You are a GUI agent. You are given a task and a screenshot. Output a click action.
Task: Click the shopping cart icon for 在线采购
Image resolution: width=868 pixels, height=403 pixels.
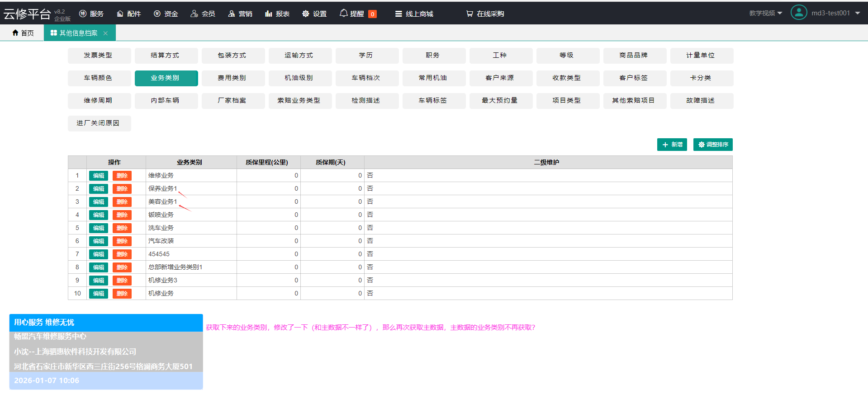(470, 14)
